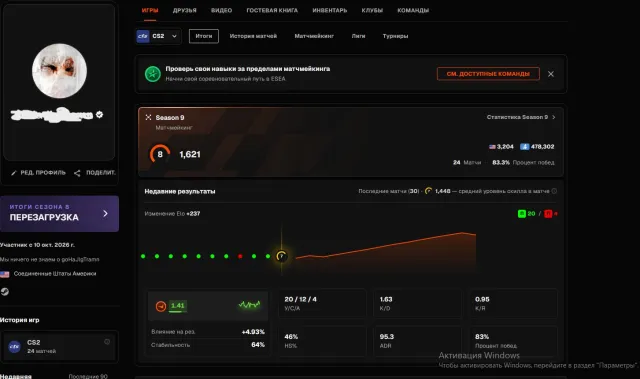Open Статистика Season 9 link
The image size is (640, 379).
point(521,117)
